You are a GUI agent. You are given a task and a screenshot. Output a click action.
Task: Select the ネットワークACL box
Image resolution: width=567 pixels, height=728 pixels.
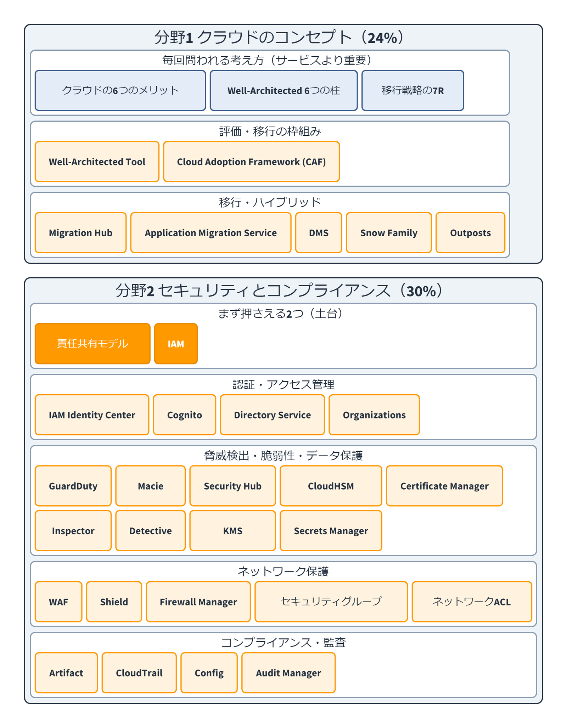tap(472, 602)
